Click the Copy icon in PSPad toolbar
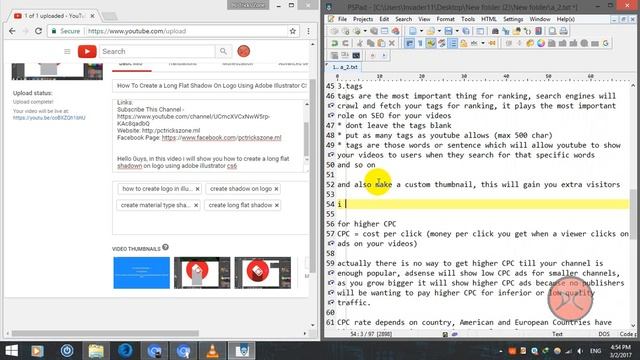This screenshot has height=360, width=640. tap(370, 43)
